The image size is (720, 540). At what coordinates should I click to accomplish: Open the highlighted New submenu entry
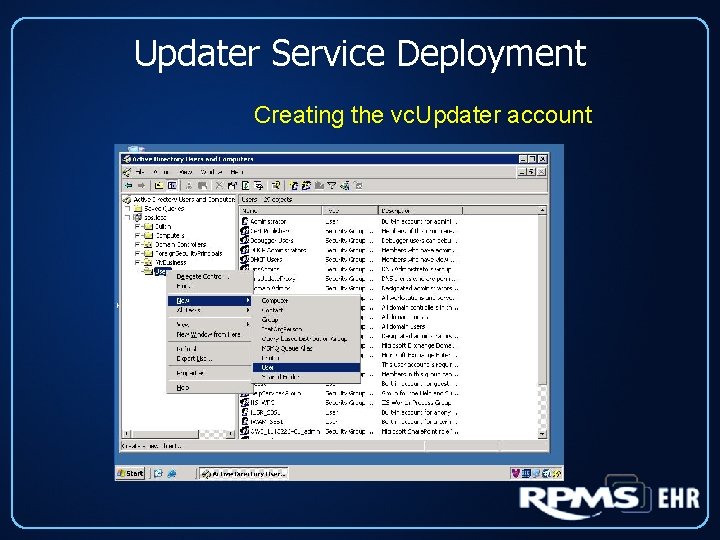[210, 300]
